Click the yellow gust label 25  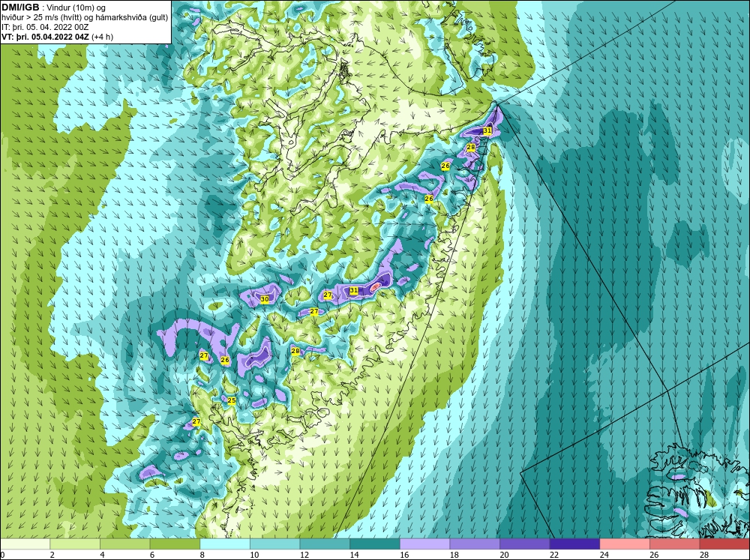[232, 400]
